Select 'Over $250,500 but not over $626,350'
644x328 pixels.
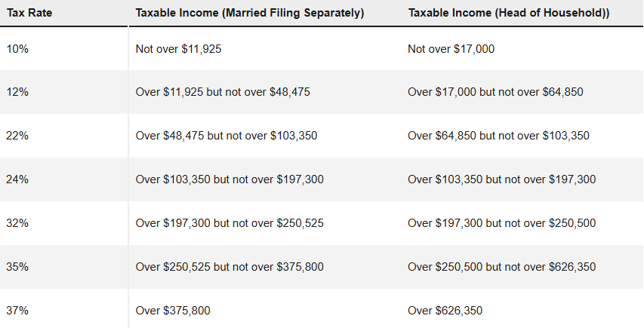point(501,267)
